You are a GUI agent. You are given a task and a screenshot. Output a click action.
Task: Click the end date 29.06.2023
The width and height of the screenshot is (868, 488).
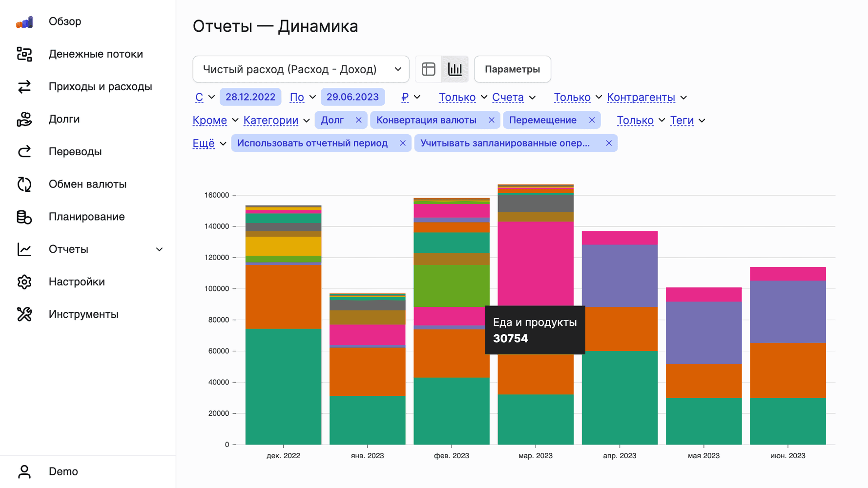pyautogui.click(x=352, y=97)
